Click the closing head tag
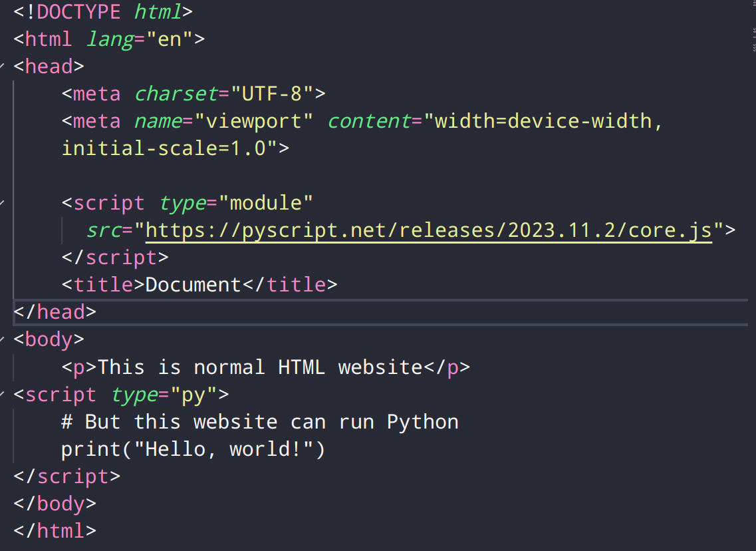 [55, 312]
